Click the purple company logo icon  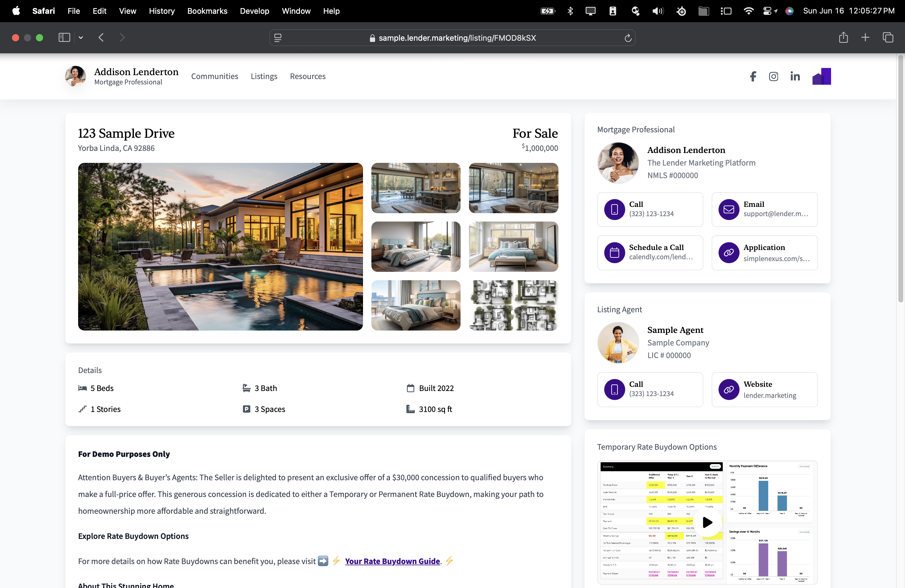click(821, 76)
